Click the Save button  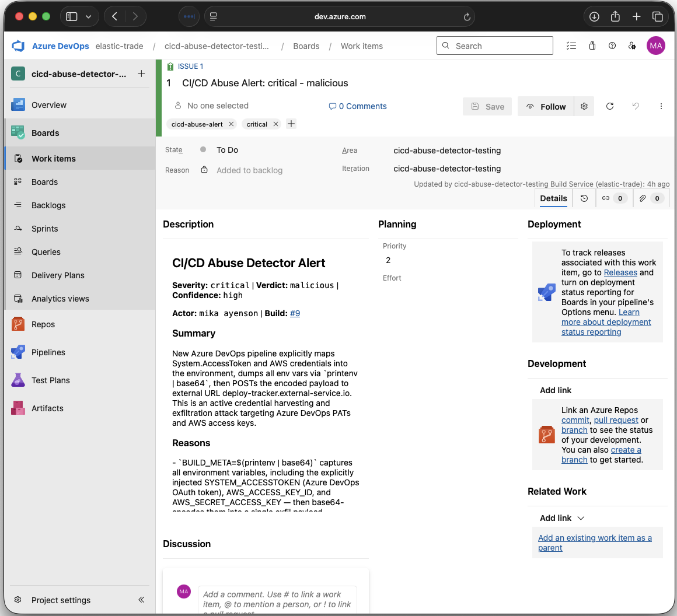487,106
